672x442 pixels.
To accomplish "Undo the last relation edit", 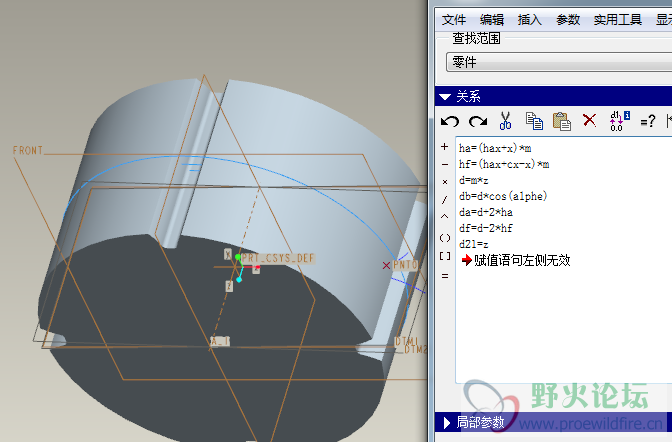I will pos(450,121).
